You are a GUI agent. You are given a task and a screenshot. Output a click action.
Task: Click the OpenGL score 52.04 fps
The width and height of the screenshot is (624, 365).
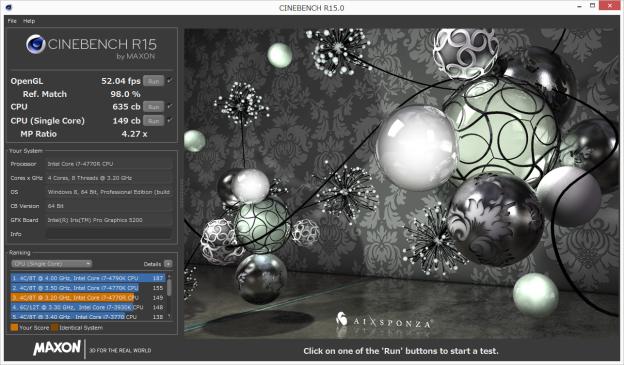(x=121, y=81)
